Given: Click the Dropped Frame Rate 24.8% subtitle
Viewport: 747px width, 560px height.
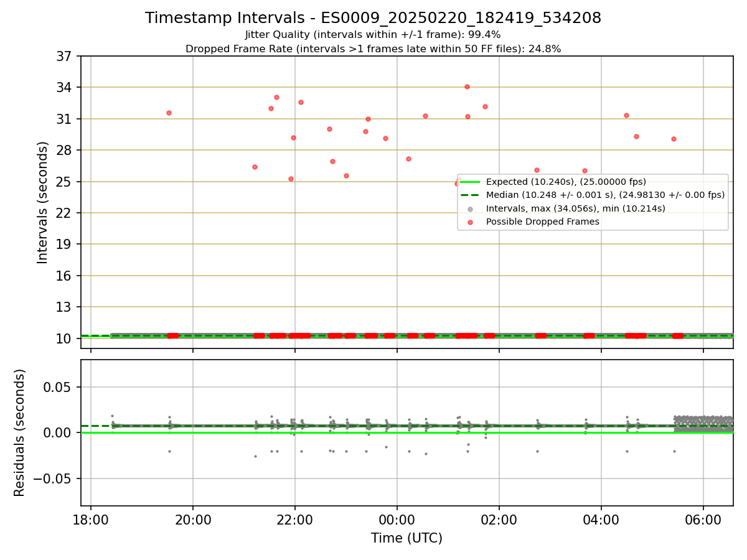Looking at the screenshot, I should [373, 49].
